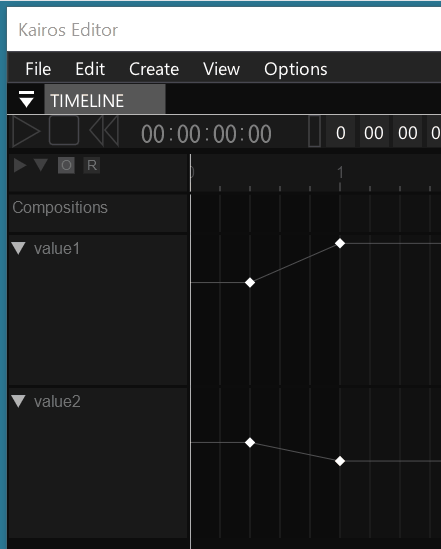Collapse the value2 track
441x549 pixels.
coord(18,401)
